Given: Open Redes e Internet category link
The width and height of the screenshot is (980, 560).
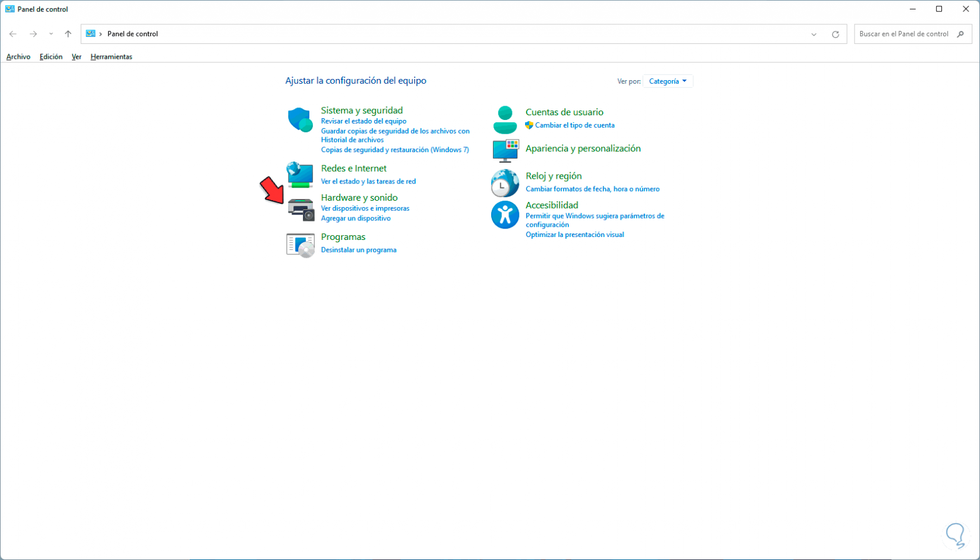Looking at the screenshot, I should tap(354, 169).
